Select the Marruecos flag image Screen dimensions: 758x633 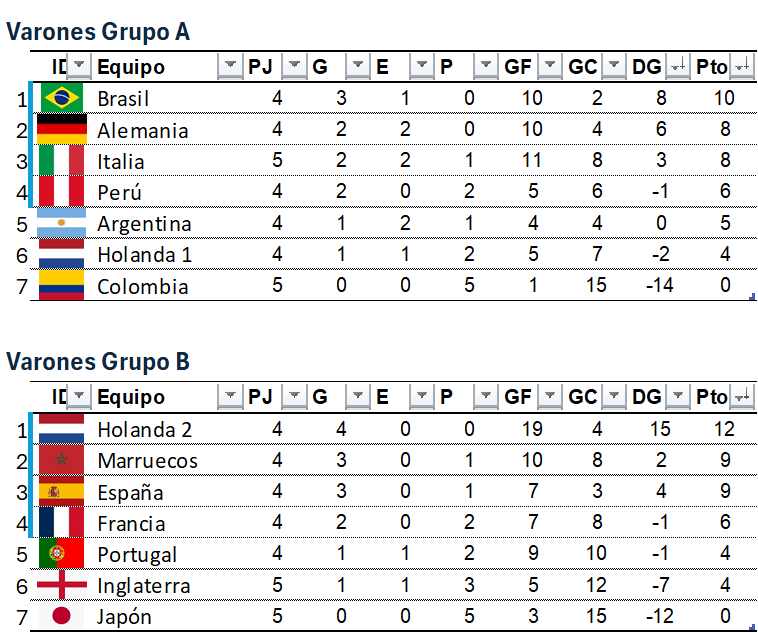click(62, 461)
